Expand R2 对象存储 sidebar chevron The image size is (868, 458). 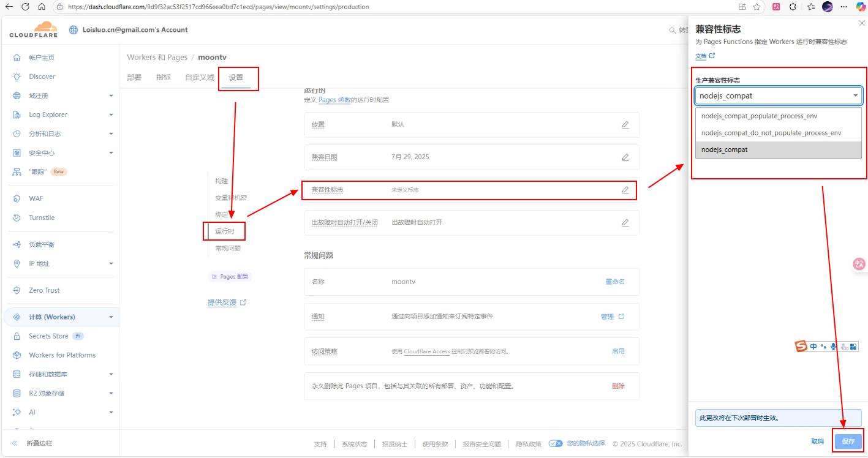(x=111, y=393)
